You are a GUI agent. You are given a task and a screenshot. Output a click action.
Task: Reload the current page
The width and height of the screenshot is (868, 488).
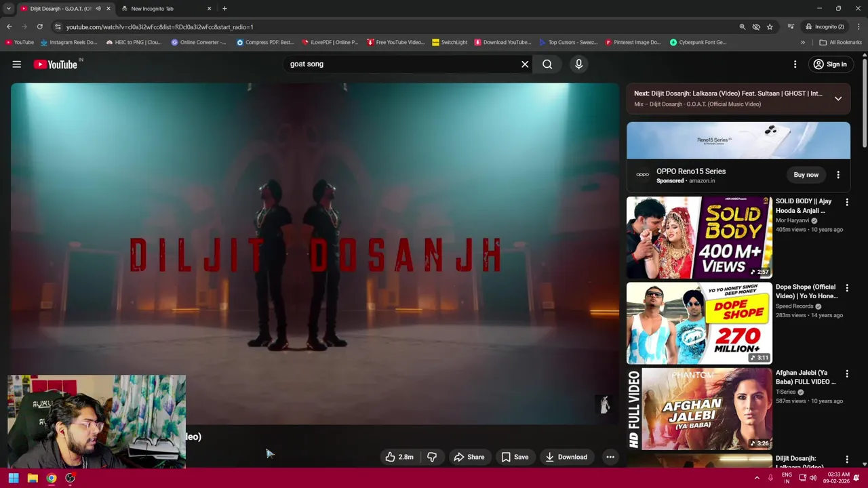tap(40, 26)
